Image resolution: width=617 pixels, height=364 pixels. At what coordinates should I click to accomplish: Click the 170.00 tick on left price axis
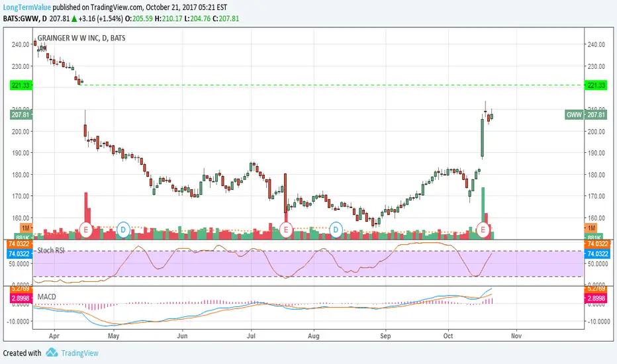coord(21,196)
